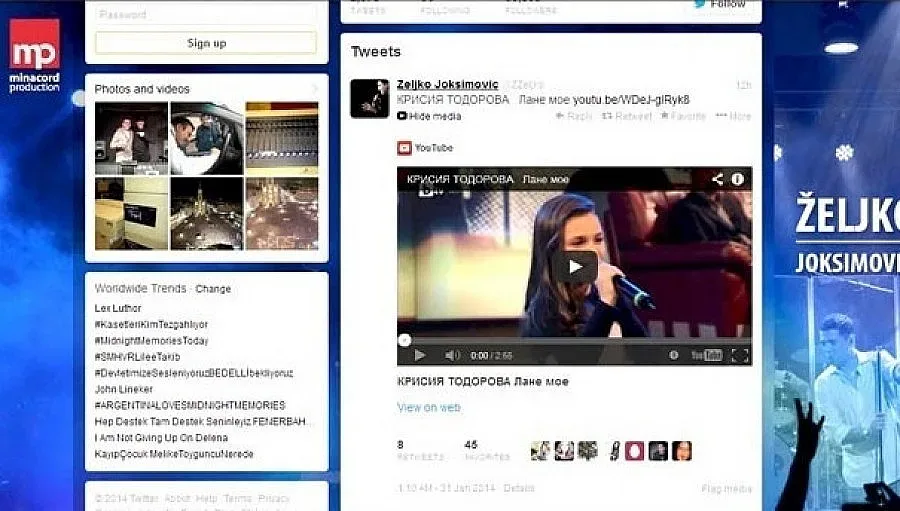Enter fullscreen mode on the video player
This screenshot has height=511, width=900.
point(739,355)
